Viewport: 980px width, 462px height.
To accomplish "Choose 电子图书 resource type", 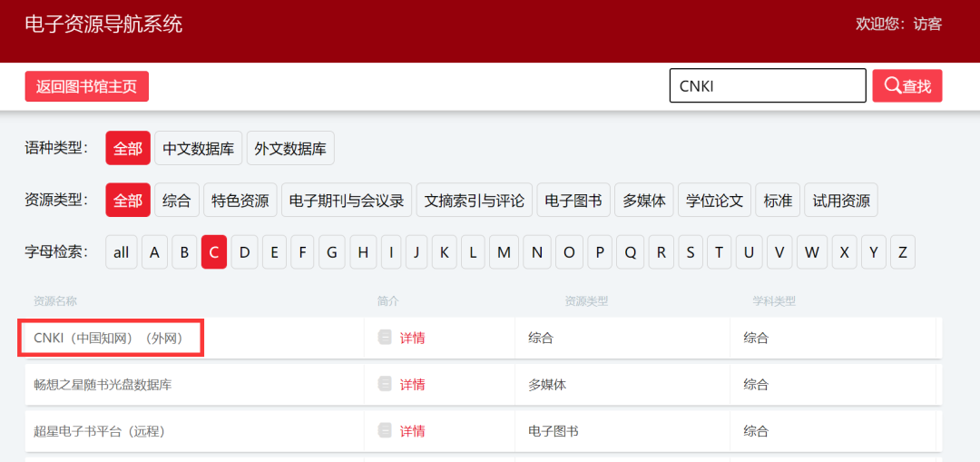I will 573,201.
